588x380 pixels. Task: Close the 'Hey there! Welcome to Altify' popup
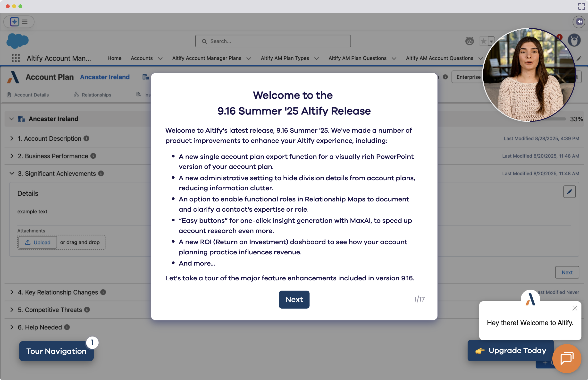coord(574,308)
